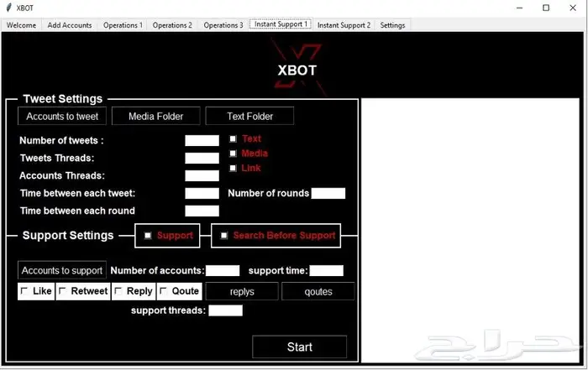Toggle the Search Before Support checkbox
This screenshot has width=588, height=370.
click(224, 235)
